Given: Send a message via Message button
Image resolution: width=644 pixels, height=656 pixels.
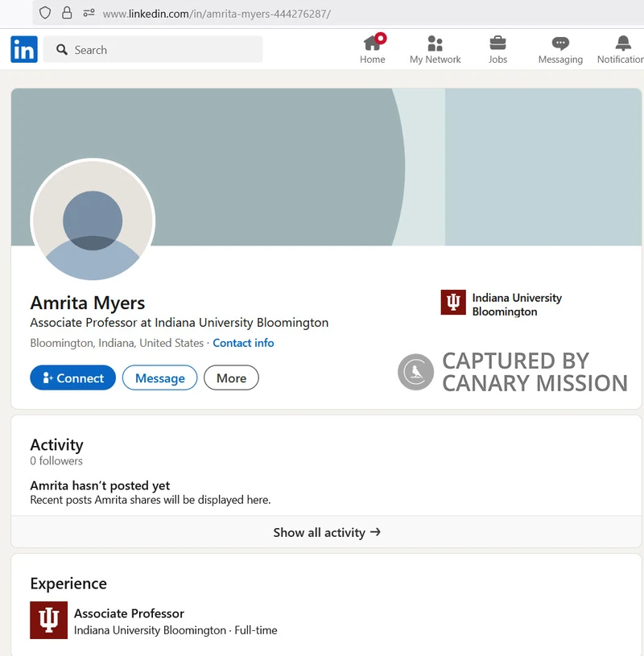Looking at the screenshot, I should (160, 378).
